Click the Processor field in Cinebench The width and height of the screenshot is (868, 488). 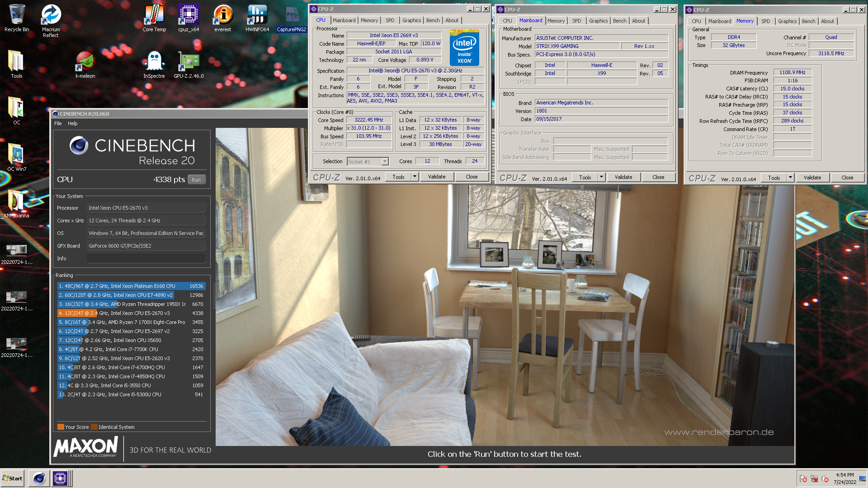pyautogui.click(x=146, y=208)
